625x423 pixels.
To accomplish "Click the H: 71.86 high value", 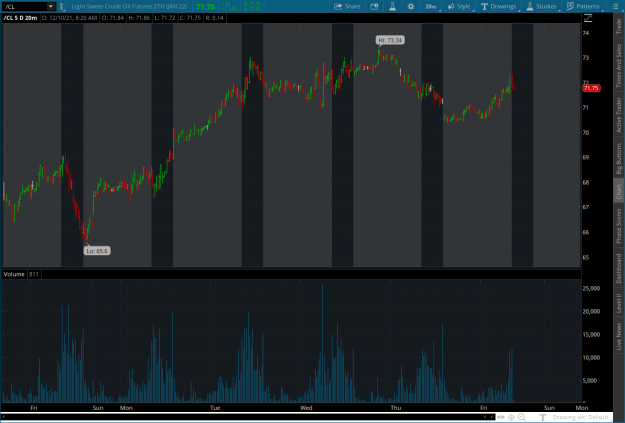I will click(139, 18).
